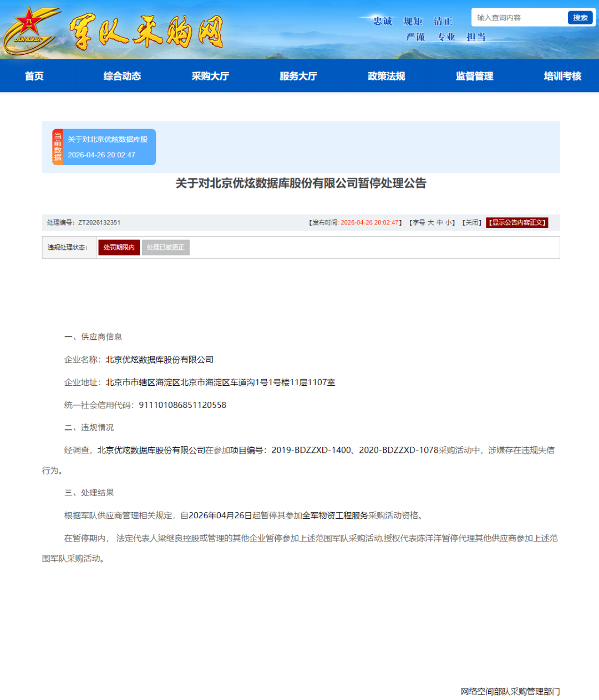Viewport: 599px width, 700px height.
Task: Click the 企业名称 北京优炫数据库股份有限公司 line
Action: click(x=139, y=360)
